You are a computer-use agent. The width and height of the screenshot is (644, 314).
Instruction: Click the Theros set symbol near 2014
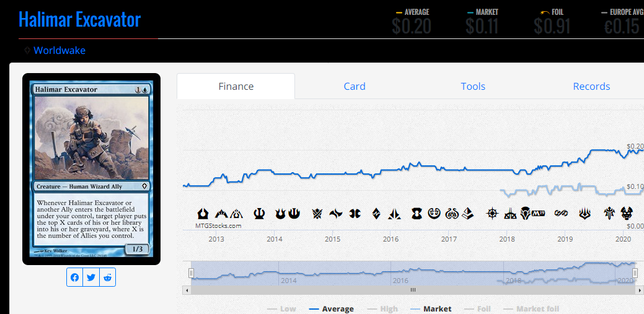pos(259,214)
